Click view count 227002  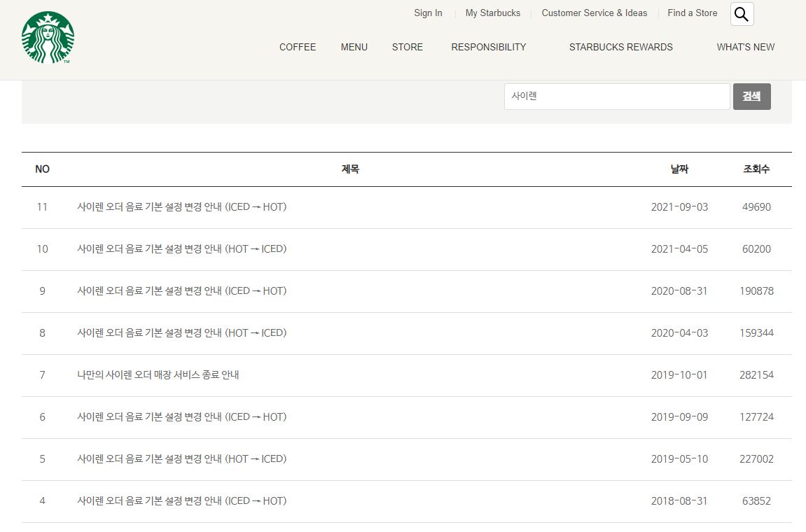pyautogui.click(x=756, y=459)
